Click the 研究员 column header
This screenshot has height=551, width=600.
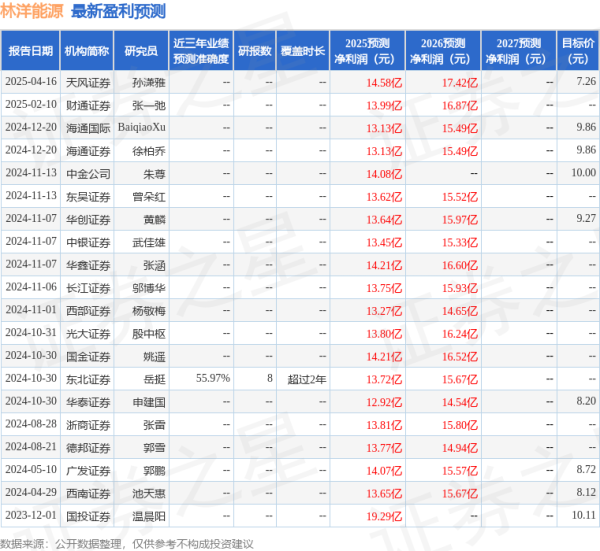[x=141, y=49]
